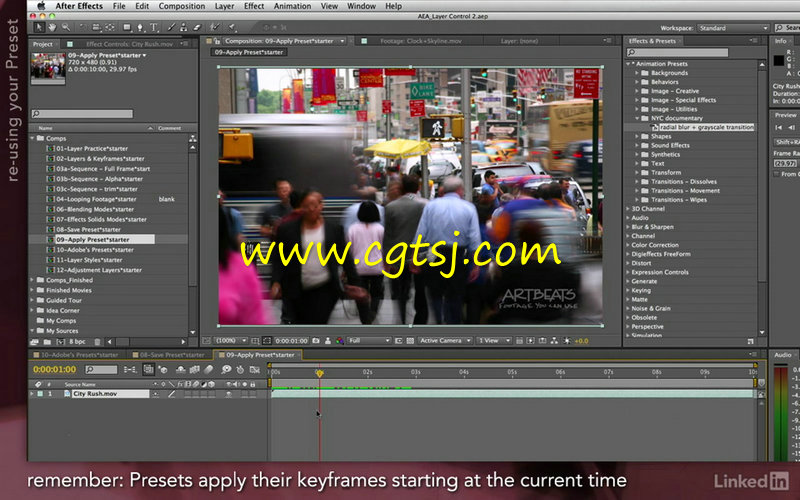Click the Auto-keyframe stopwatch icon in timeline
This screenshot has width=800, height=500.
click(240, 369)
